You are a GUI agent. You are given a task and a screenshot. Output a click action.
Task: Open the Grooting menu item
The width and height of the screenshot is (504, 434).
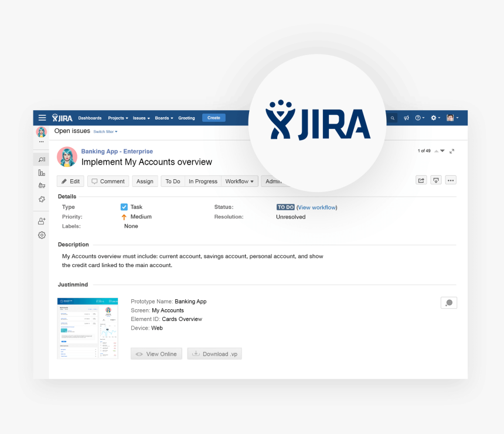click(x=186, y=118)
